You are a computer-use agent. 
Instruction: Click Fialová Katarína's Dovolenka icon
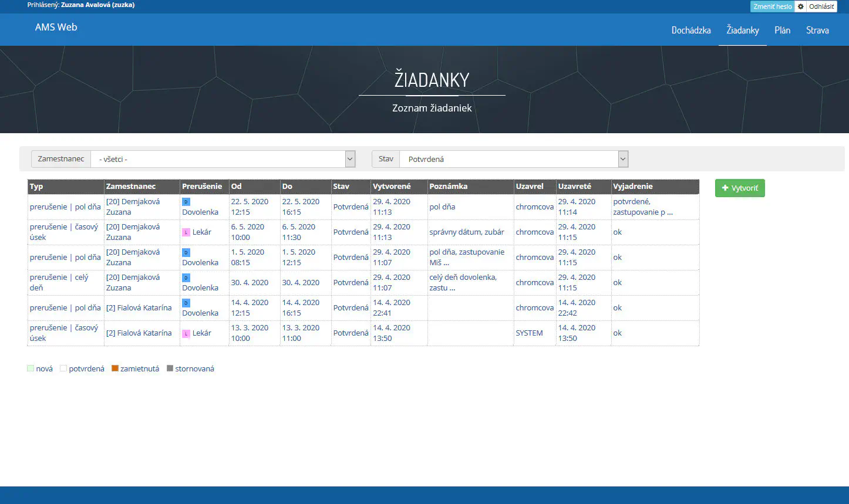(186, 303)
